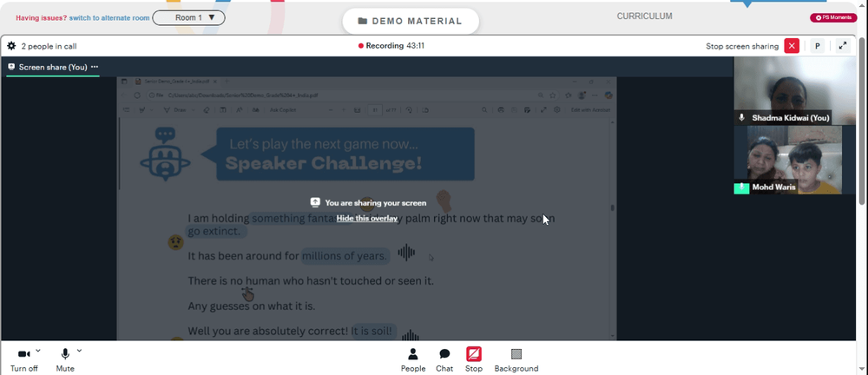This screenshot has width=868, height=375.
Task: Click the rotate icon in shared PDF toolbar
Action: 409,109
